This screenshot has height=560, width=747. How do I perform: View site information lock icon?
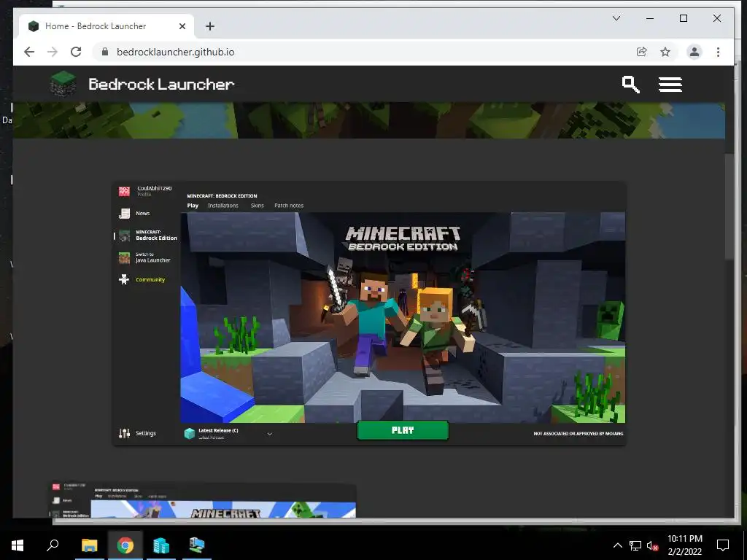click(x=105, y=52)
